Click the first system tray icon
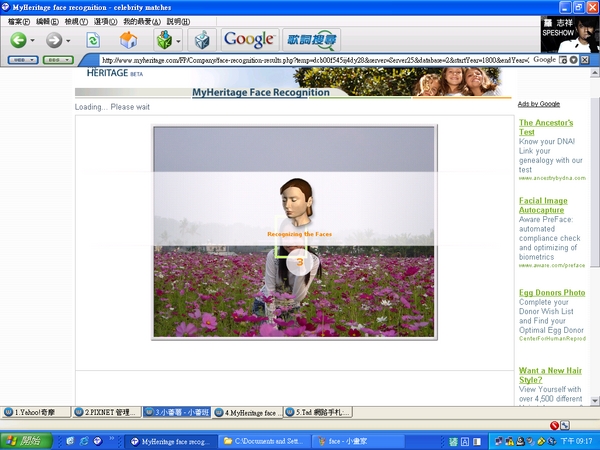The width and height of the screenshot is (600, 450). [x=499, y=442]
